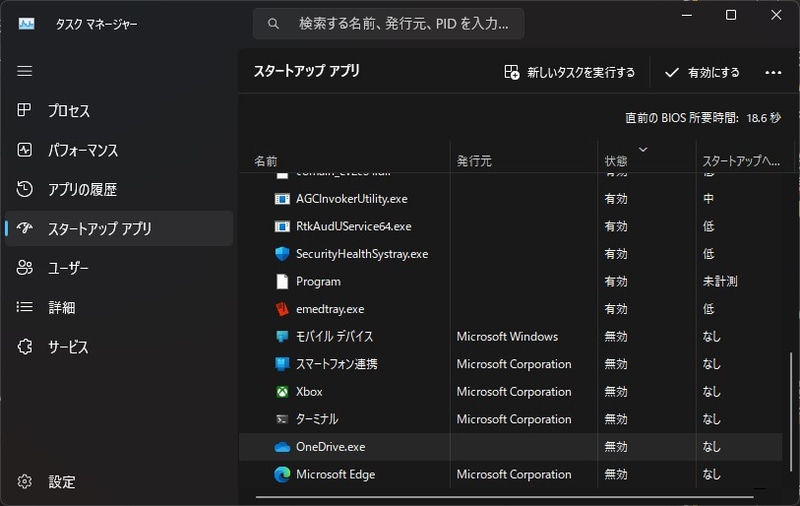
Task: Switch to パフォーマンス page
Action: [119, 150]
